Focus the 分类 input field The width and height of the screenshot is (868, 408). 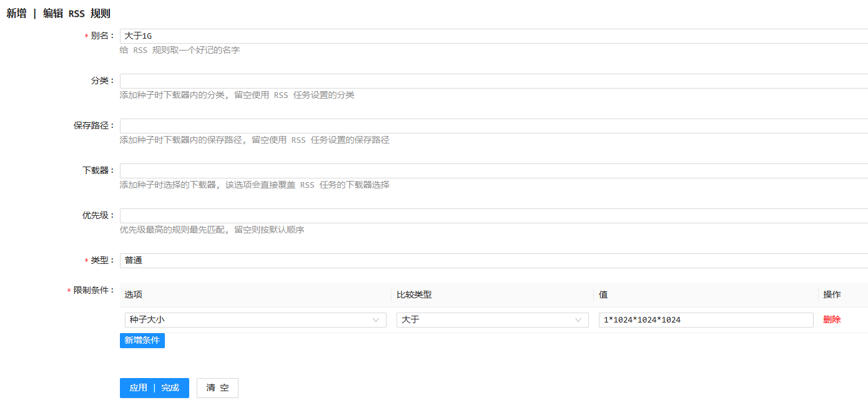(x=493, y=81)
